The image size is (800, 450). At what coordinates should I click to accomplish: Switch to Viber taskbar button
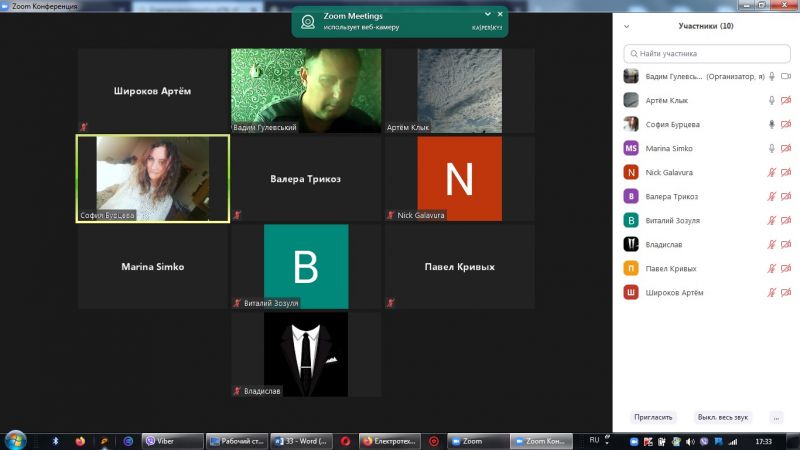[x=172, y=441]
